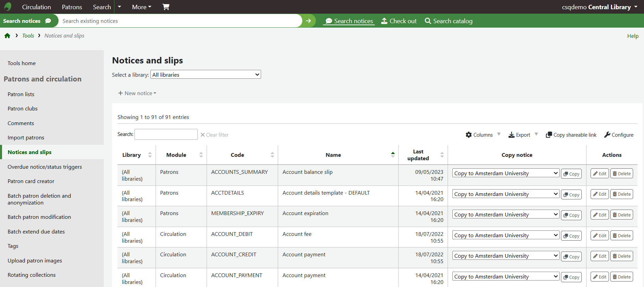This screenshot has height=287, width=644.
Task: Click the Koha logo icon
Action: pyautogui.click(x=7, y=7)
